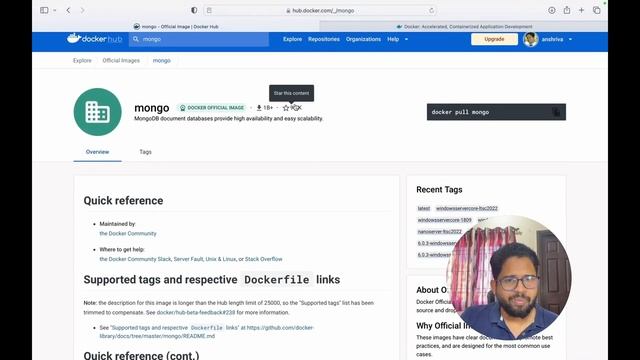Open the sidebar dropdown arrow in Safari toolbar
This screenshot has height=360, width=640.
coord(55,11)
